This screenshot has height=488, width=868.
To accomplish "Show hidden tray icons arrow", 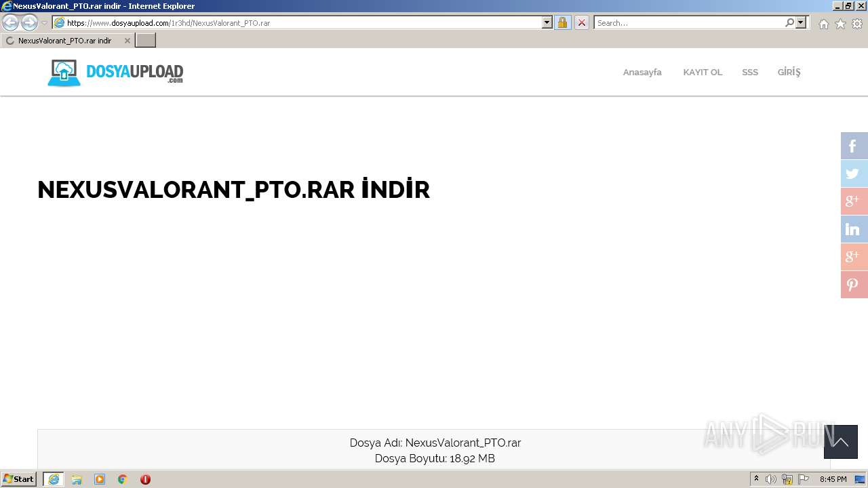I will click(x=756, y=479).
